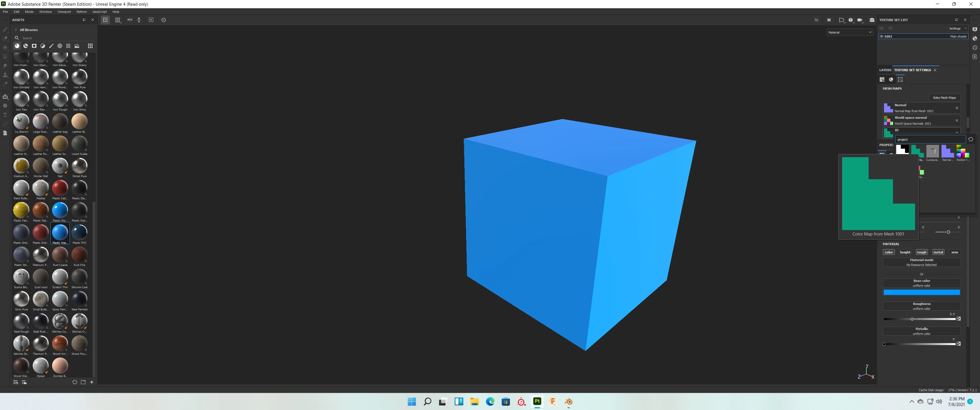
Task: Click the horizontal symmetry mirror icon
Action: (x=130, y=20)
